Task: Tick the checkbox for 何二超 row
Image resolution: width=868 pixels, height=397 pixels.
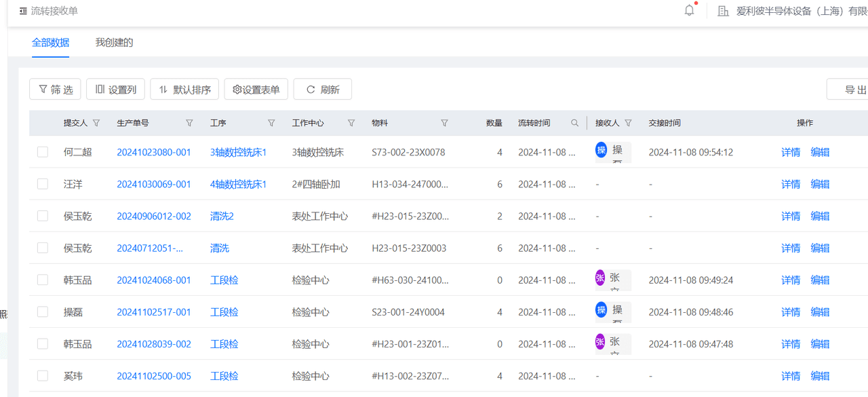Action: [43, 152]
